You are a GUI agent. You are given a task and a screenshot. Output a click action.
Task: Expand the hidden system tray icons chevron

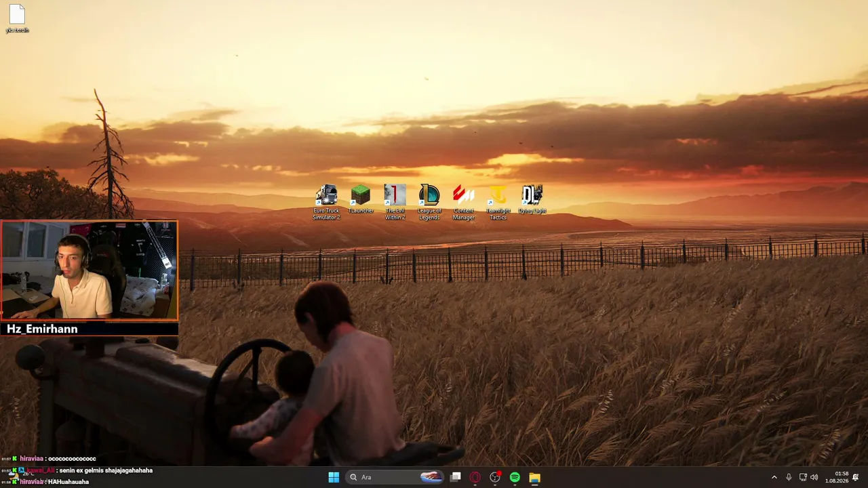774,477
